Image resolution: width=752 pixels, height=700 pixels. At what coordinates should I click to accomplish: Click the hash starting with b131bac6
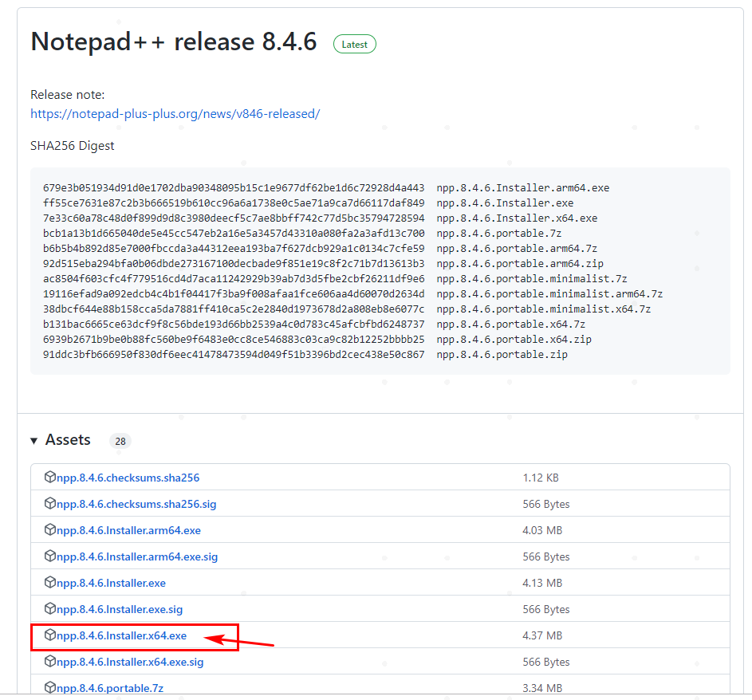click(x=234, y=324)
